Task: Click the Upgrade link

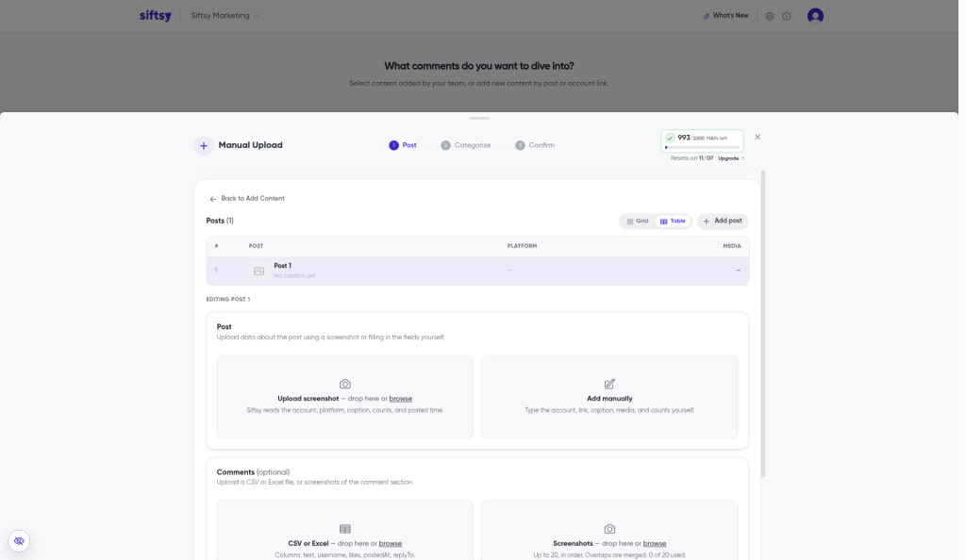Action: coord(731,158)
